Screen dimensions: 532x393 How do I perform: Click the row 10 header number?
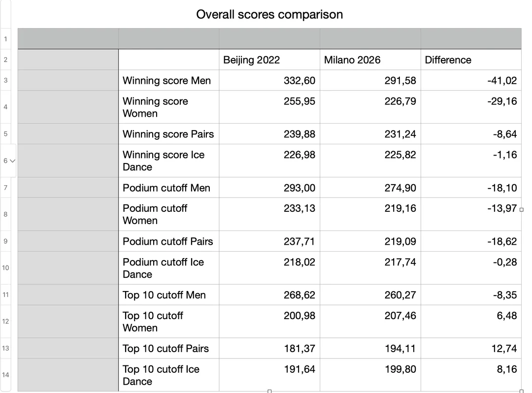5,268
